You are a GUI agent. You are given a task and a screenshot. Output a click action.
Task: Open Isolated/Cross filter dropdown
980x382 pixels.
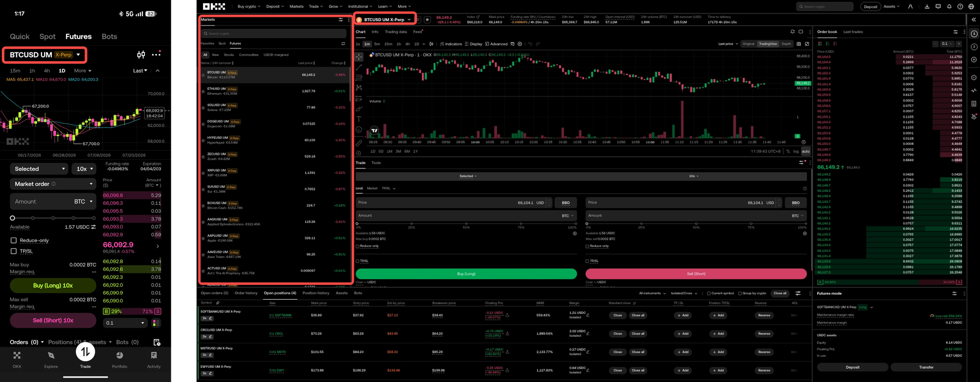point(684,293)
